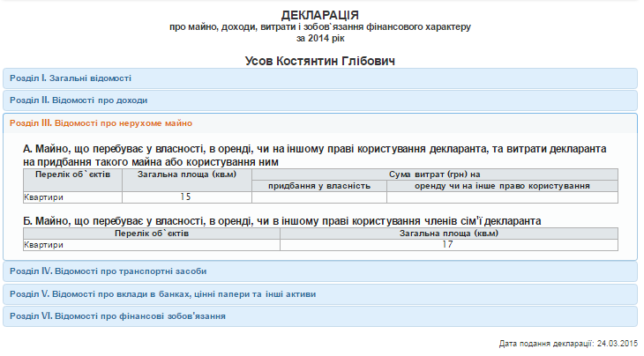Viewport: 644px width, 356px height.
Task: Expand Розділ II. Відомості про доходи
Action: [320, 100]
